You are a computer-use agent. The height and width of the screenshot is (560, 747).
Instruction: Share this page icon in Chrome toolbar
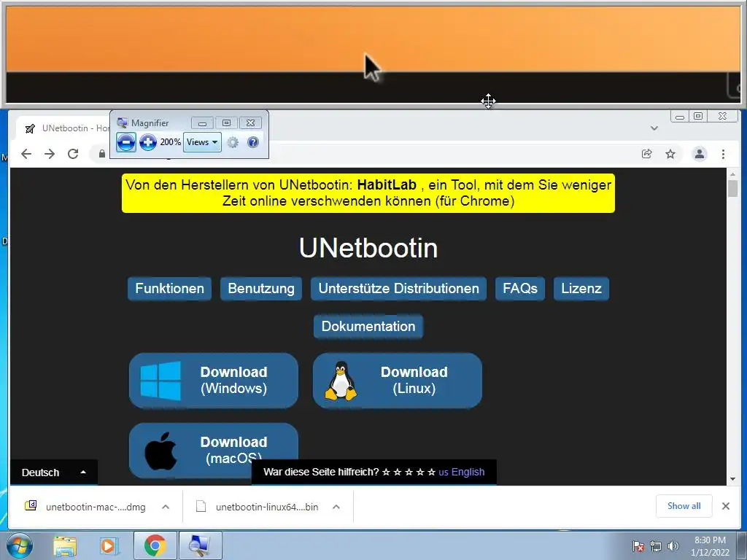click(646, 154)
